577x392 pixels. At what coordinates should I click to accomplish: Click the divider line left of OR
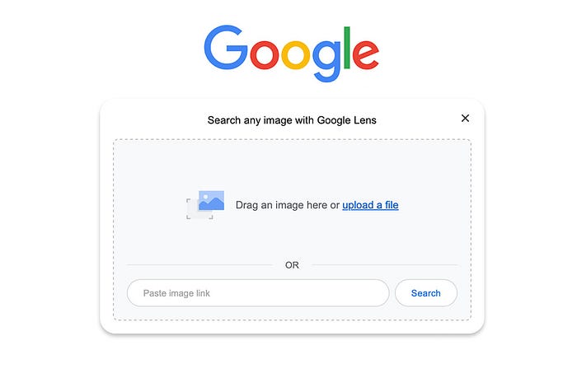coord(199,265)
